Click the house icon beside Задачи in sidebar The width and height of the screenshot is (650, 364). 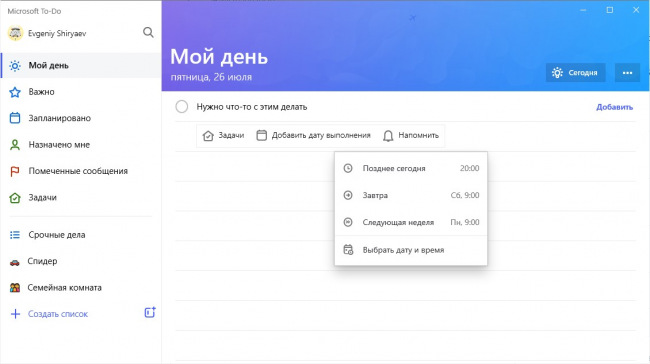pos(15,198)
